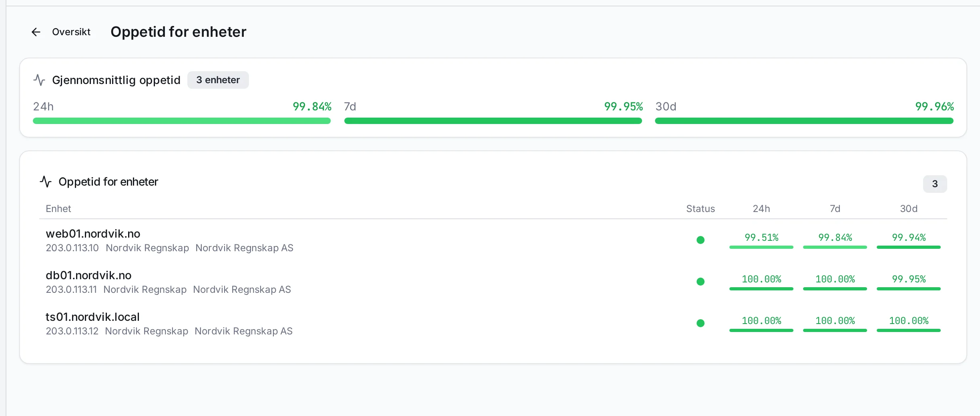
Task: Click the 7d average uptime progress bar
Action: point(493,121)
